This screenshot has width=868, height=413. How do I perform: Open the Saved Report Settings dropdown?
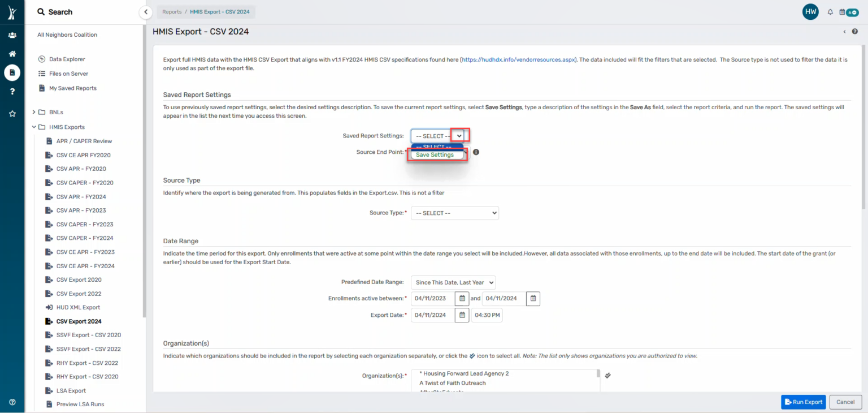point(458,136)
